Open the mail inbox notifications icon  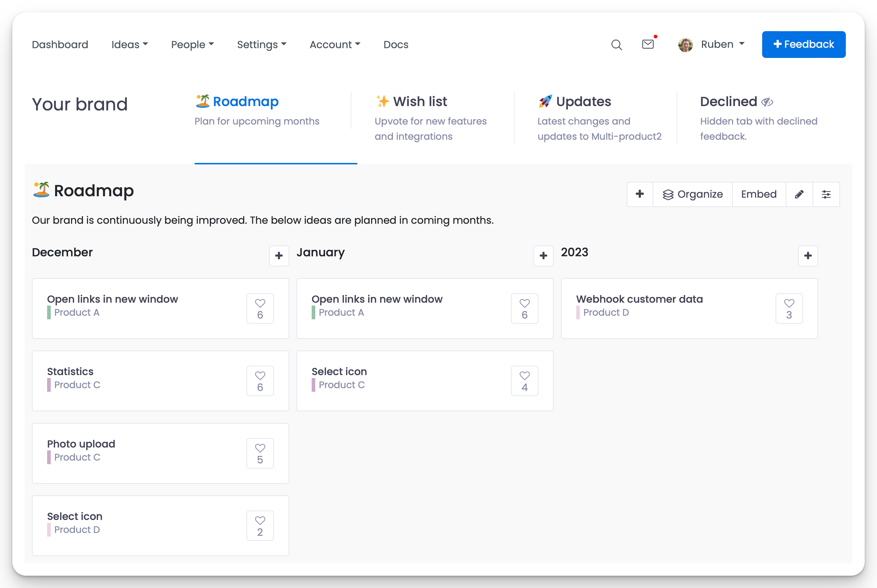tap(648, 44)
